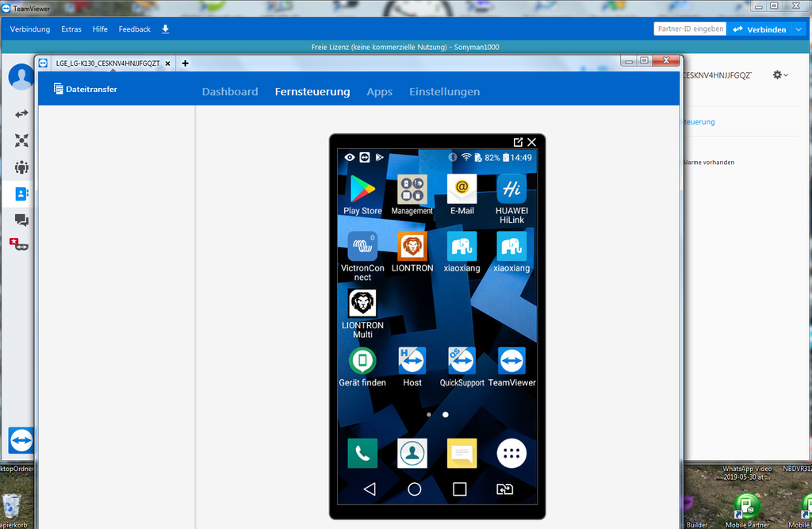This screenshot has height=529, width=812.
Task: Launch the TeamViewer app on phone
Action: pos(511,367)
